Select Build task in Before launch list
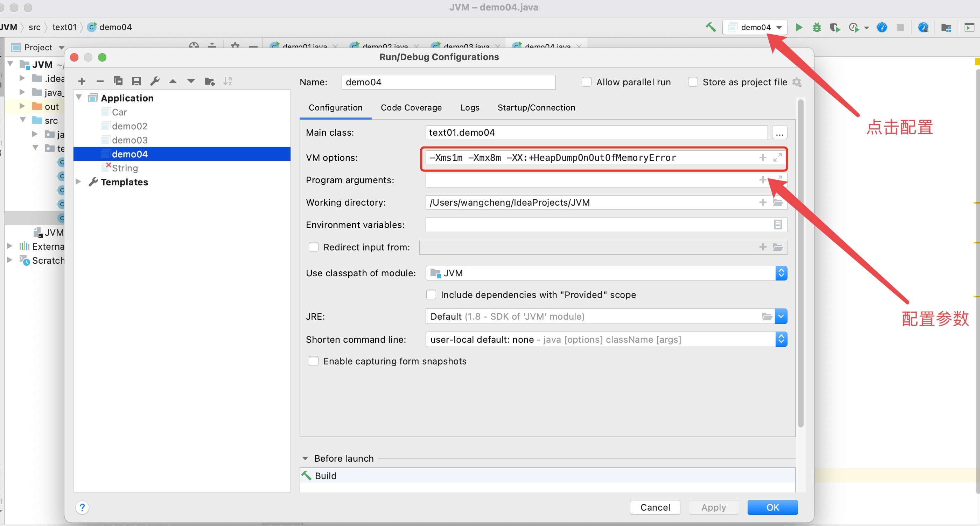 tap(547, 476)
